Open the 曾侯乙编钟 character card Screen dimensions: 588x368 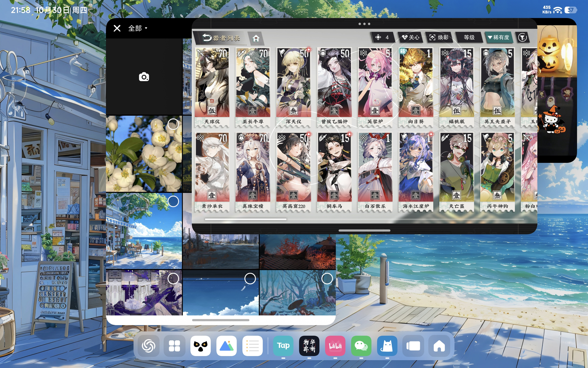[x=334, y=87]
